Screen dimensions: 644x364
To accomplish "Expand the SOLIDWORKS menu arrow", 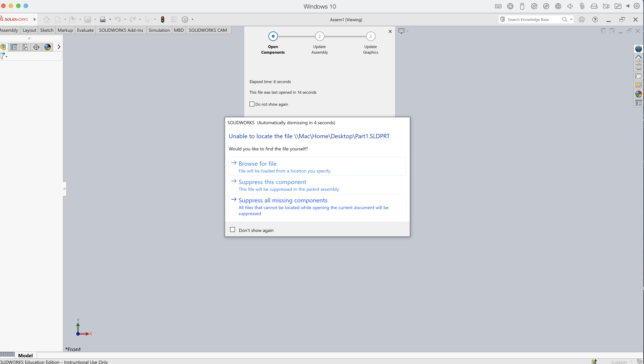I will click(35, 19).
